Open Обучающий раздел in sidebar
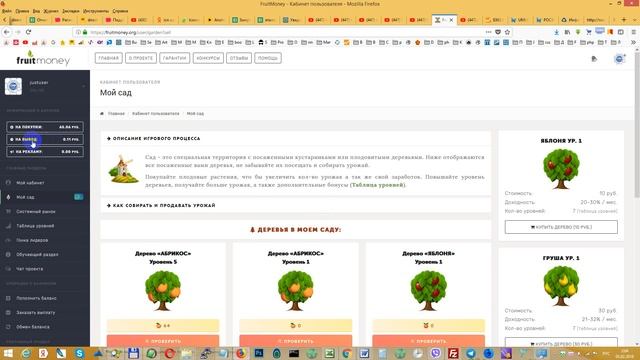640x360 pixels. click(x=37, y=254)
